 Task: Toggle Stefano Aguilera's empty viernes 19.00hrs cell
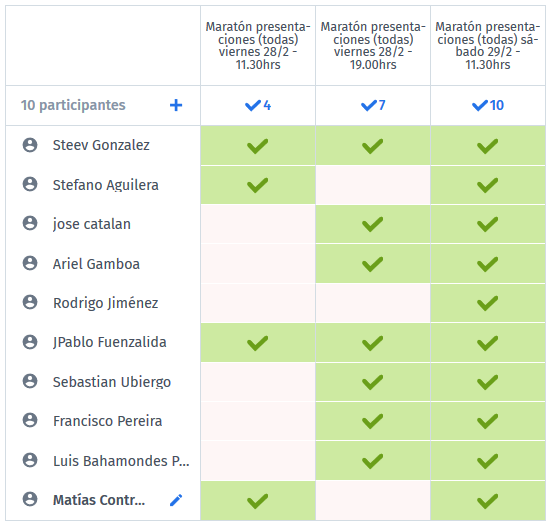point(373,185)
